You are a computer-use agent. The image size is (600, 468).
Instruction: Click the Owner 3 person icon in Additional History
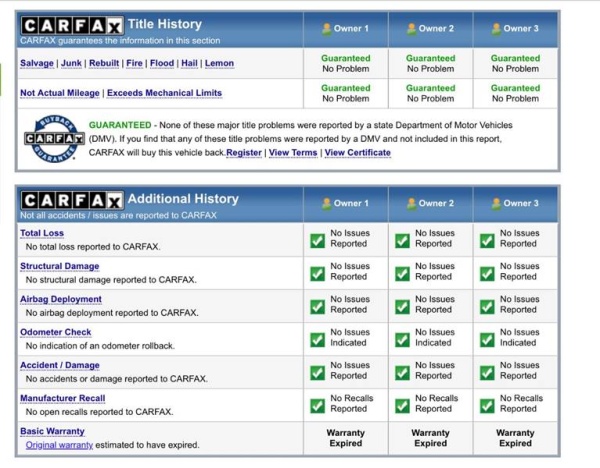point(496,203)
